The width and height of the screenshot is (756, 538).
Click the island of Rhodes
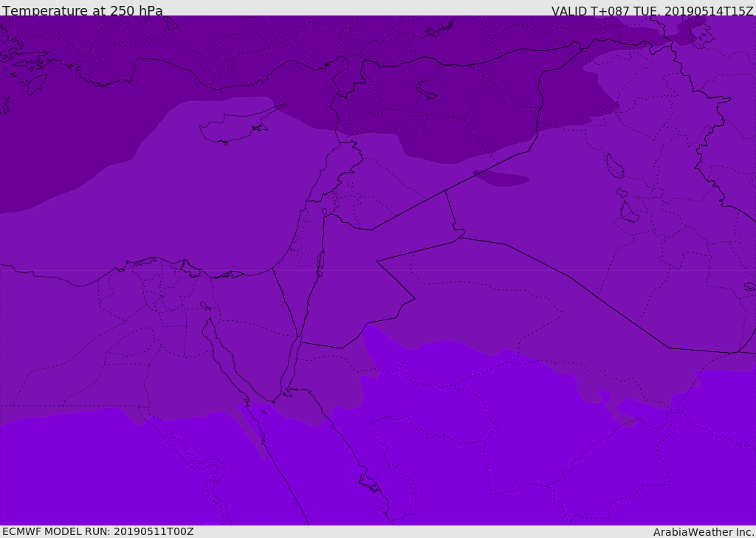coord(35,83)
